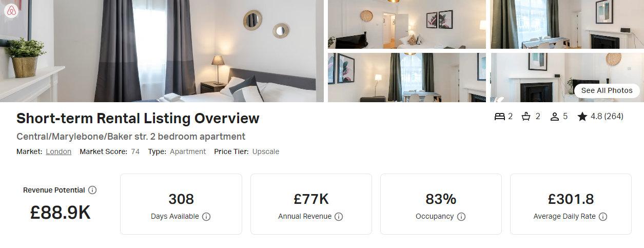
Task: Click info icon beside Annual Revenue
Action: [x=339, y=217]
